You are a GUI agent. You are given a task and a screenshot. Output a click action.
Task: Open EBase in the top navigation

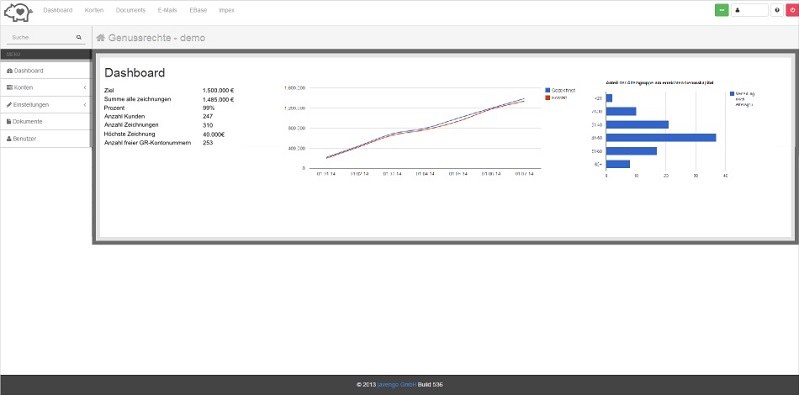click(x=198, y=10)
